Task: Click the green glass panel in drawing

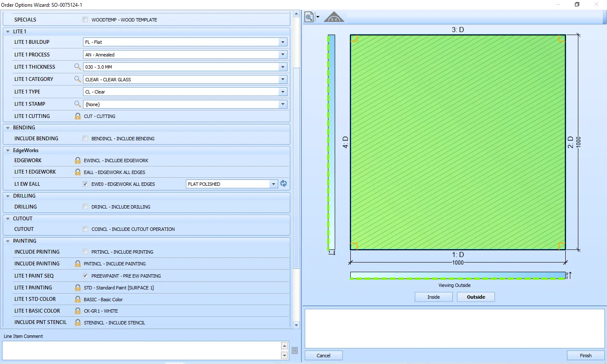Action: tap(458, 142)
